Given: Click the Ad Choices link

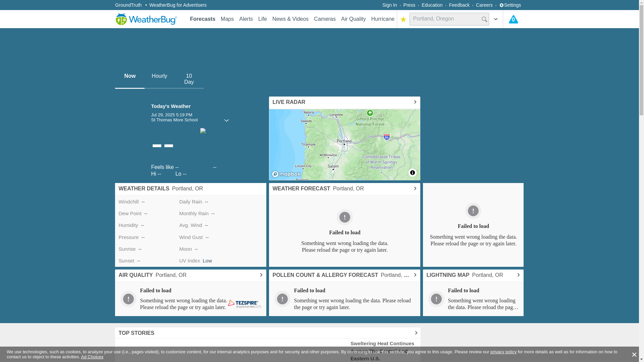Looking at the screenshot, I should coord(92,357).
